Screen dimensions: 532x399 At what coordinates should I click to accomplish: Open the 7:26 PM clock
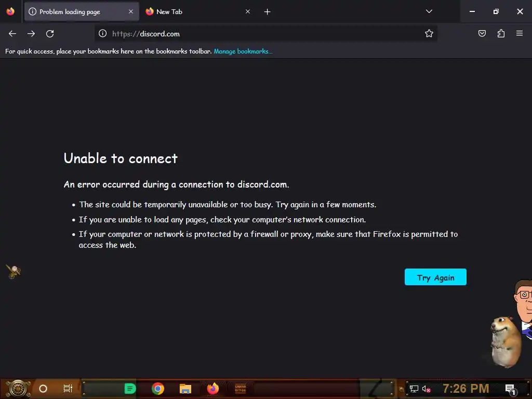pos(466,388)
